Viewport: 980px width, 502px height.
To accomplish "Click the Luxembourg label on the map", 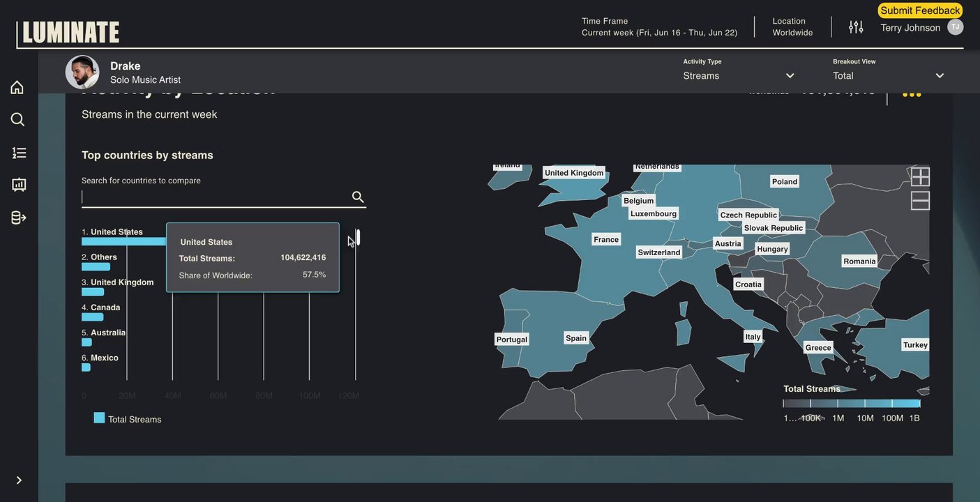I will (x=654, y=214).
